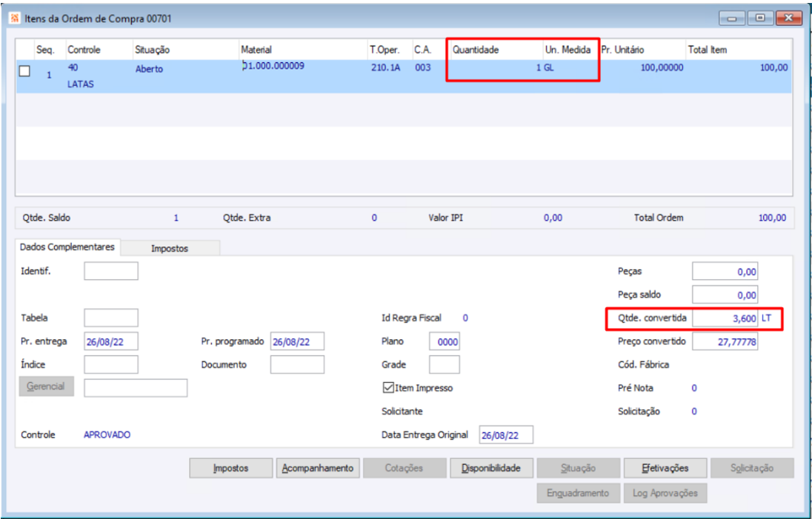Click the Plano field showing 0000
Screen dimensions: 812x519
pos(445,341)
